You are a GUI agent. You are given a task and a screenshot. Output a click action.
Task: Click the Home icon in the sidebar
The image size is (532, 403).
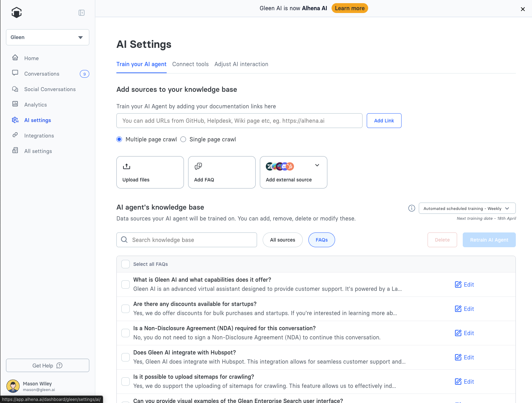15,58
